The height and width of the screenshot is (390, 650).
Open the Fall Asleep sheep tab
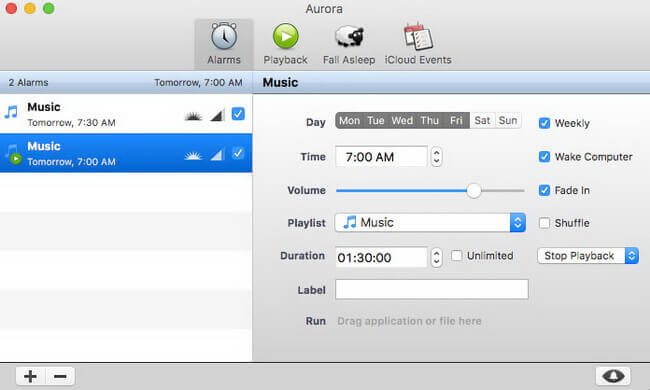pos(349,44)
